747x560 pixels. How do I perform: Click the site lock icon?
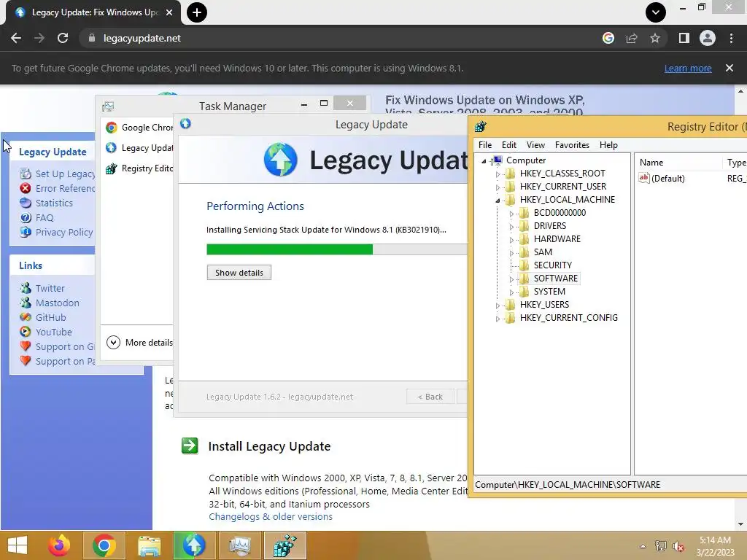pyautogui.click(x=92, y=38)
